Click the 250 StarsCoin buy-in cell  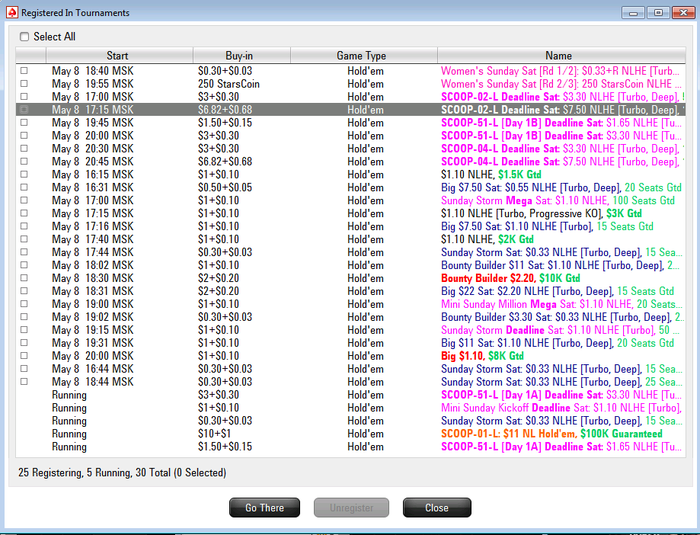[229, 84]
